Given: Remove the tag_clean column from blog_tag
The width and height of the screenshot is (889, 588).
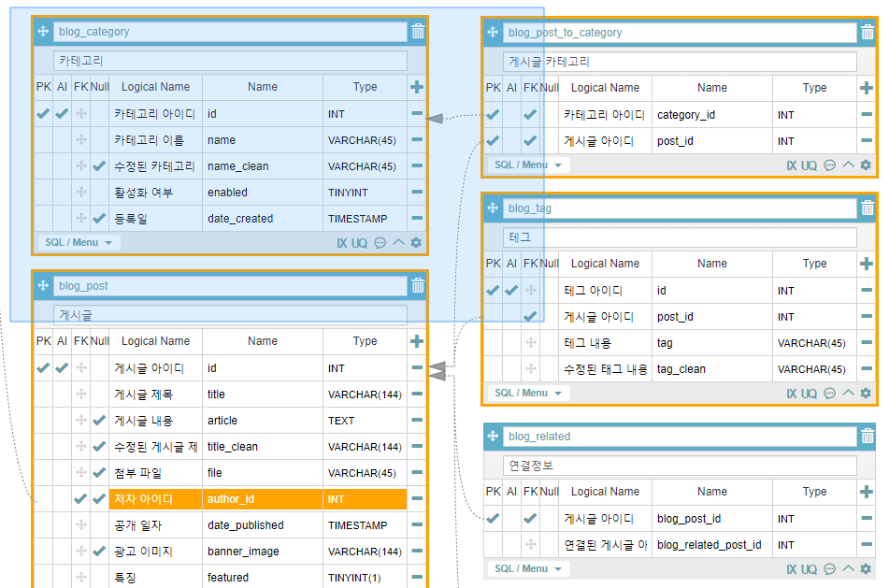Looking at the screenshot, I should point(867,369).
